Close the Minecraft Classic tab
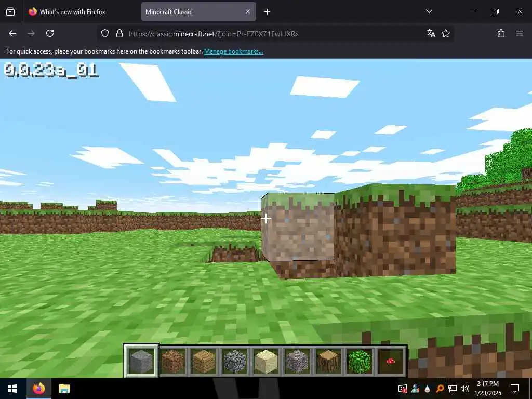 pos(248,11)
